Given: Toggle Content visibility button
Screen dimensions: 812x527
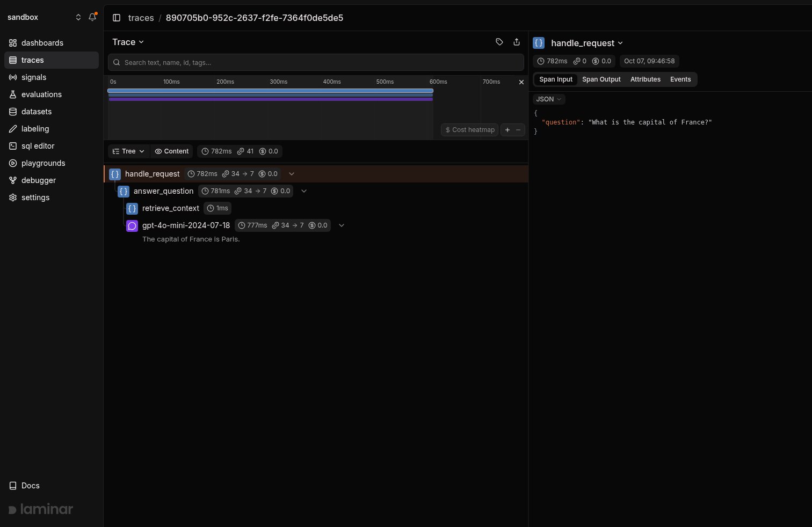Looking at the screenshot, I should coord(172,151).
